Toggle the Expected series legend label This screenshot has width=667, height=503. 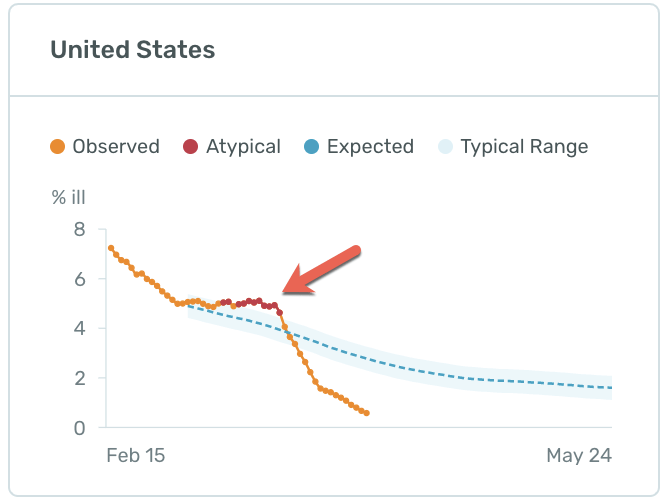[370, 147]
